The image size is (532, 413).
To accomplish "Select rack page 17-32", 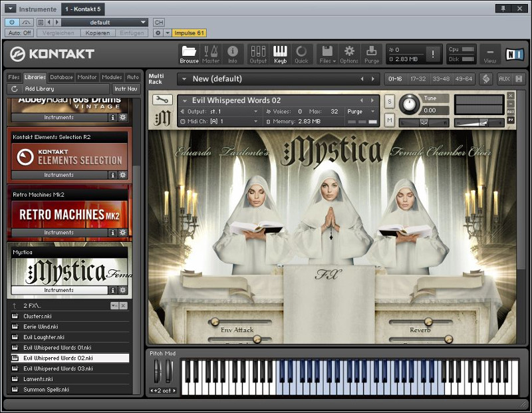I will click(x=418, y=79).
